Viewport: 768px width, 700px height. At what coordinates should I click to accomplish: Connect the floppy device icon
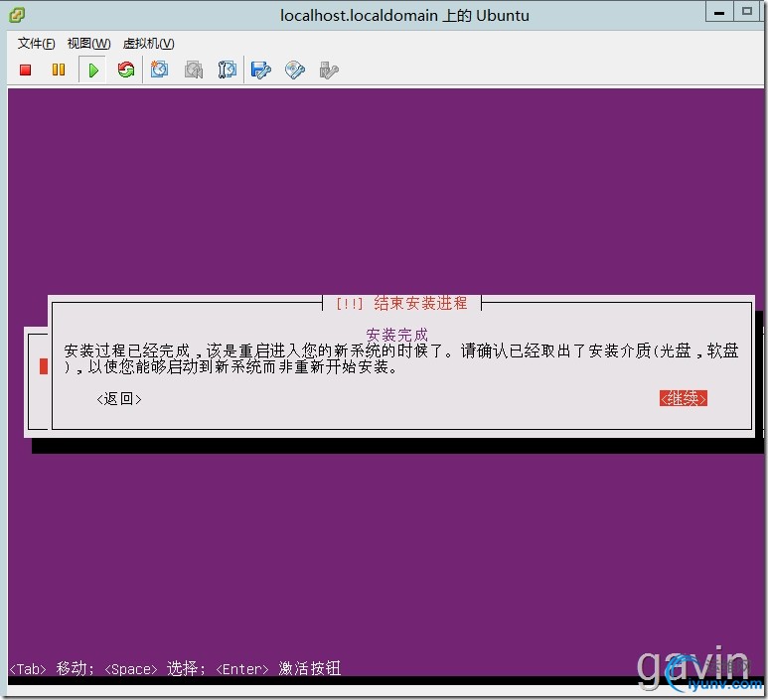pos(260,70)
